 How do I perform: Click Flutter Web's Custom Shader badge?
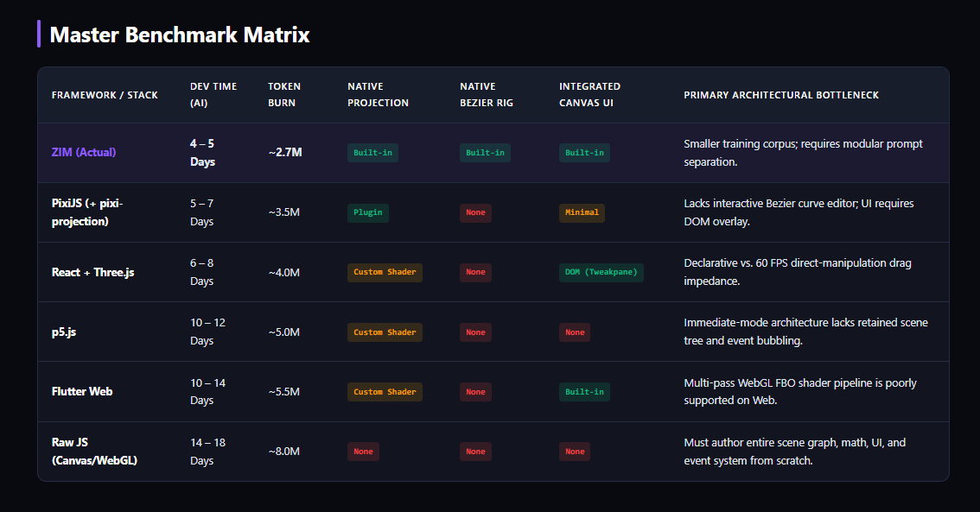(385, 392)
